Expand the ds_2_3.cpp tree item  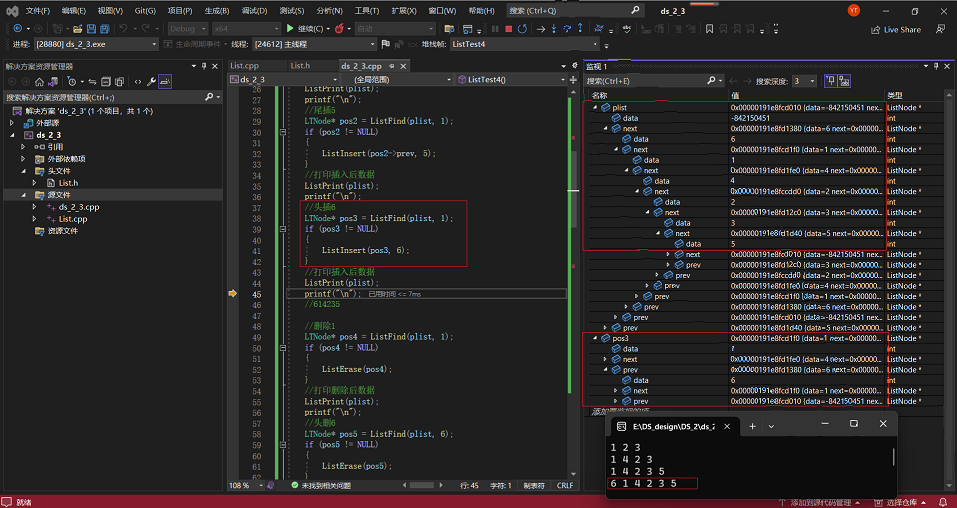click(35, 207)
